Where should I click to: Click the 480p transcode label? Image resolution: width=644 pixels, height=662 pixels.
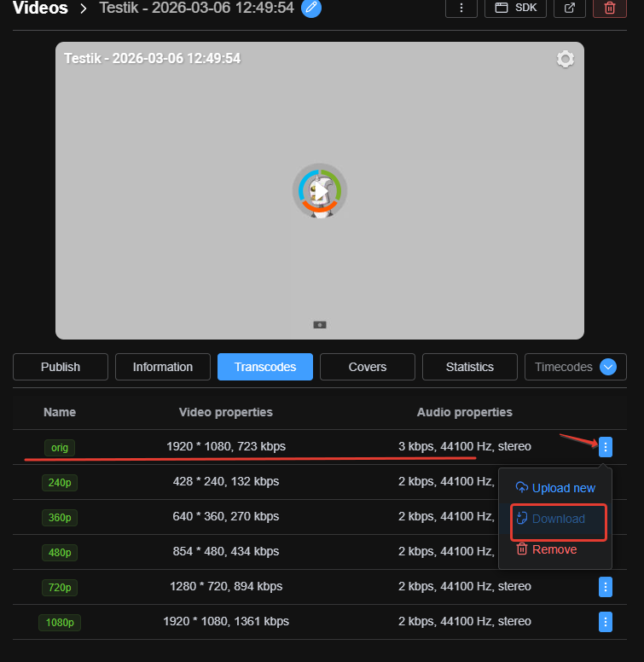pos(60,553)
